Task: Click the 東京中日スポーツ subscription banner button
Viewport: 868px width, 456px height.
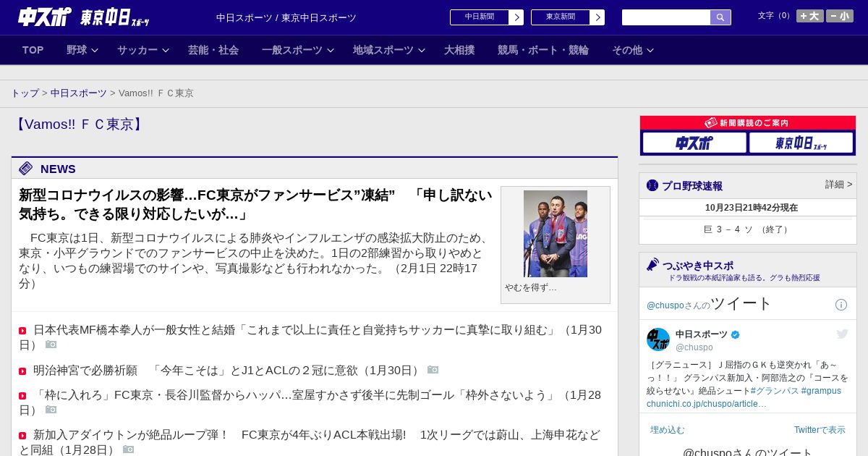Action: tap(801, 143)
